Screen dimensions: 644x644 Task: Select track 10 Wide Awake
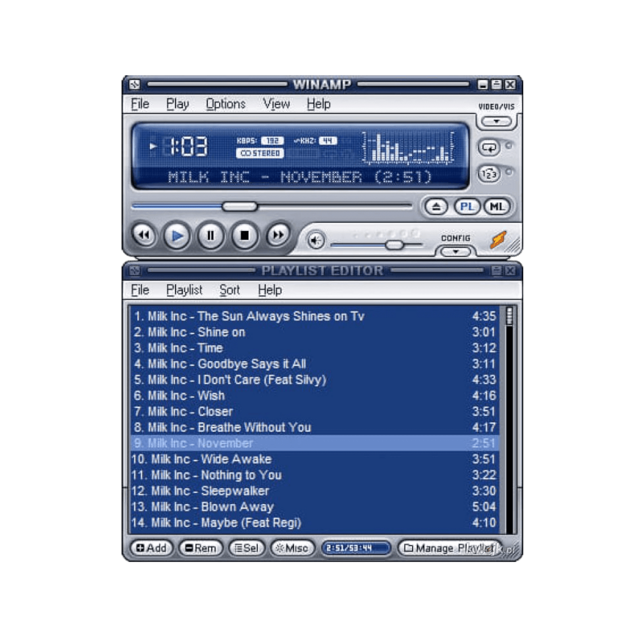[315, 459]
